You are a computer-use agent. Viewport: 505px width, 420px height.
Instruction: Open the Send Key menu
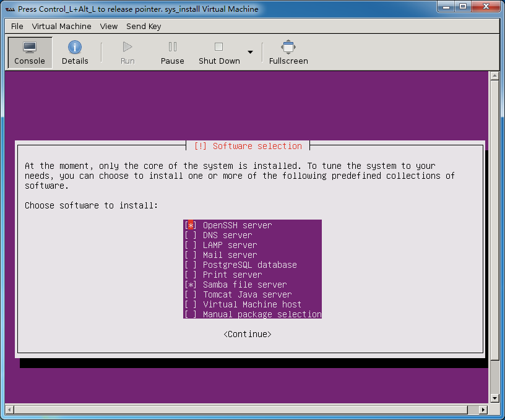pyautogui.click(x=144, y=26)
